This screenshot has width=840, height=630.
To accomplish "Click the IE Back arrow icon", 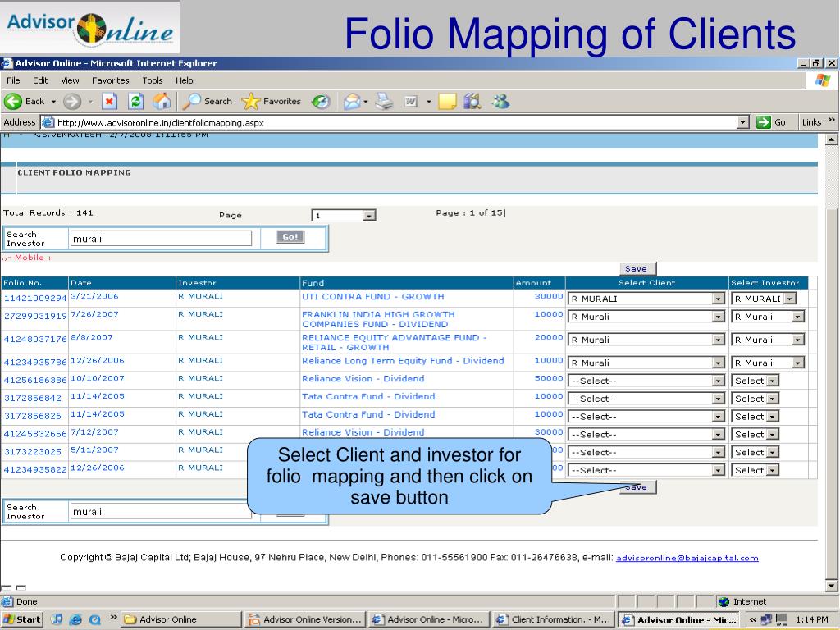I will [13, 101].
